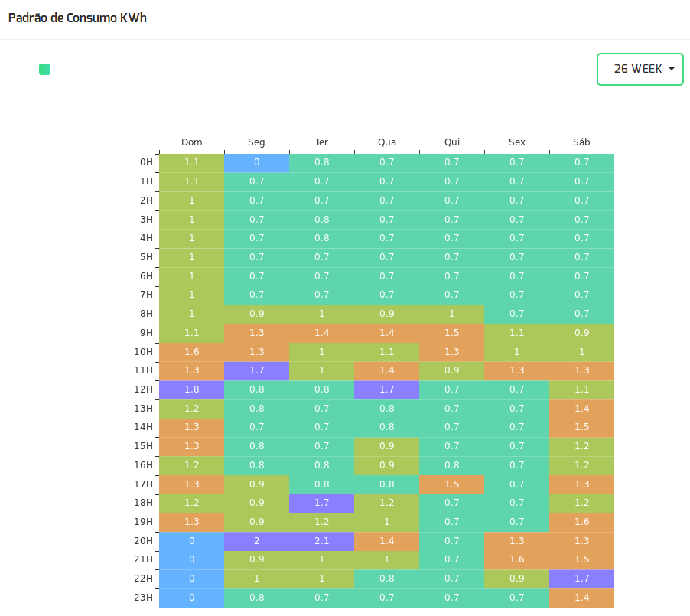Open the 26 WEEK dropdown

pyautogui.click(x=640, y=69)
